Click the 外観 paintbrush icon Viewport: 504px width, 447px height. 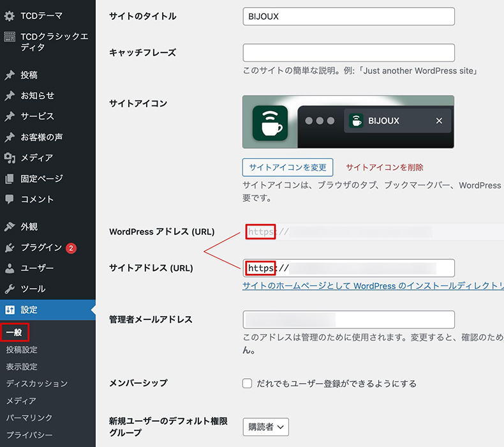click(x=10, y=227)
